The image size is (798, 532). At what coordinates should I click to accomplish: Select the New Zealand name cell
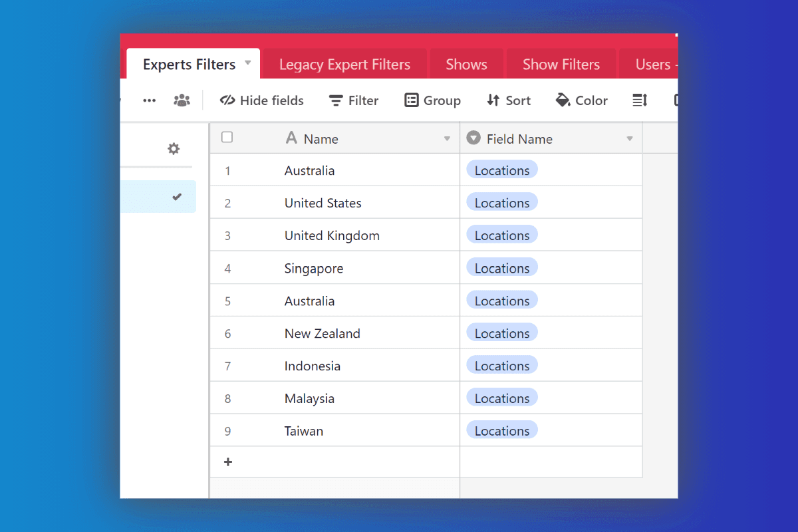point(323,333)
